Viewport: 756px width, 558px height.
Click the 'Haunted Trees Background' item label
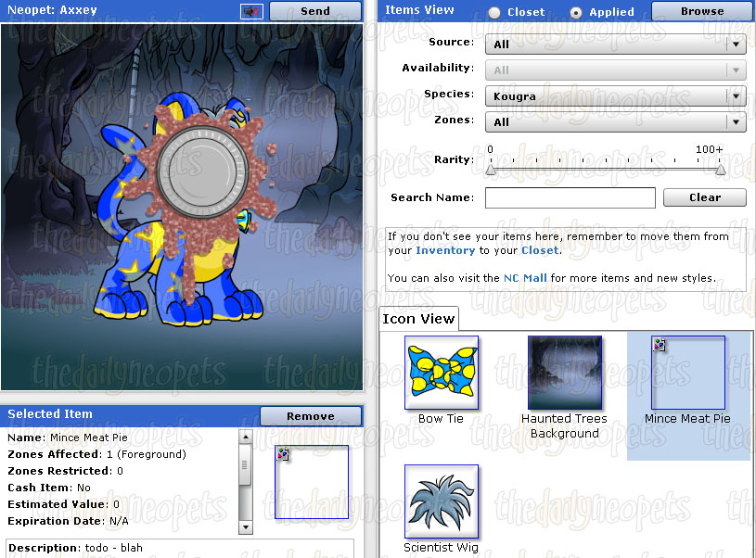pos(564,426)
